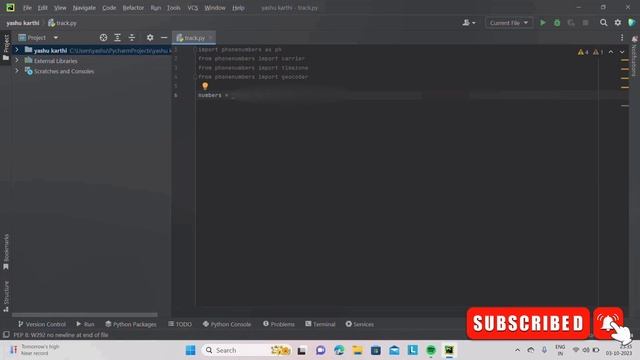The width and height of the screenshot is (640, 360).
Task: Open Spotify from the taskbar
Action: [431, 350]
